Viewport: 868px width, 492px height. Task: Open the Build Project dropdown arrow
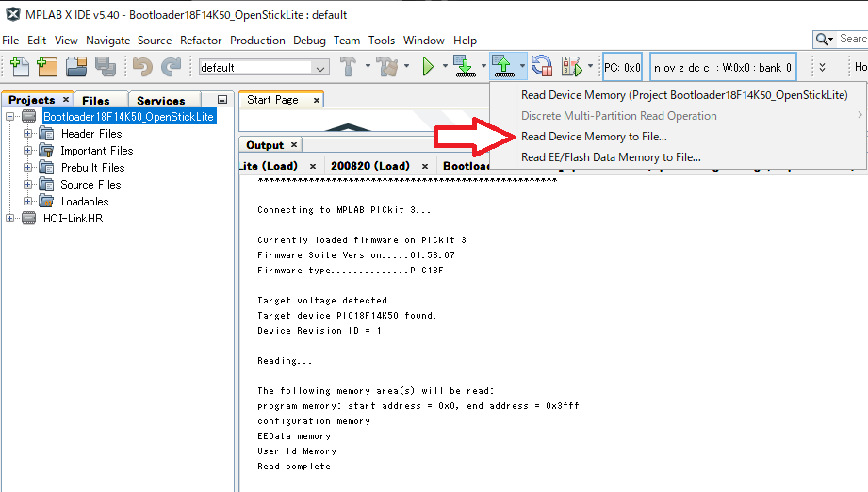coord(368,66)
